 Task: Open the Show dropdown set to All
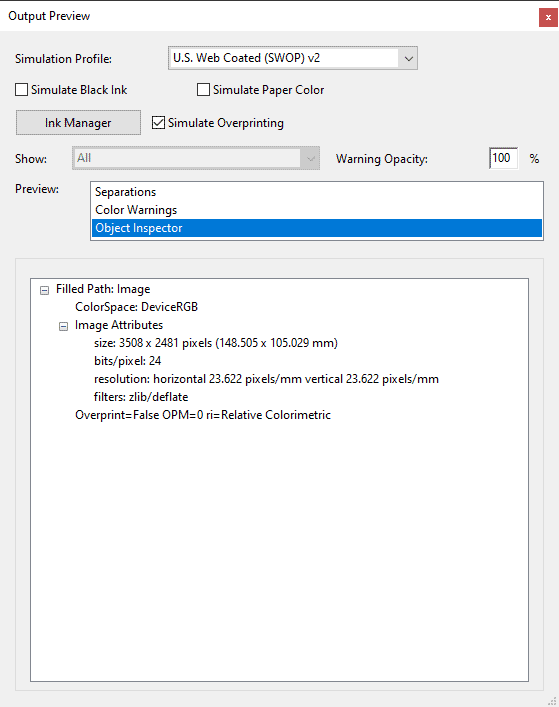[x=196, y=158]
